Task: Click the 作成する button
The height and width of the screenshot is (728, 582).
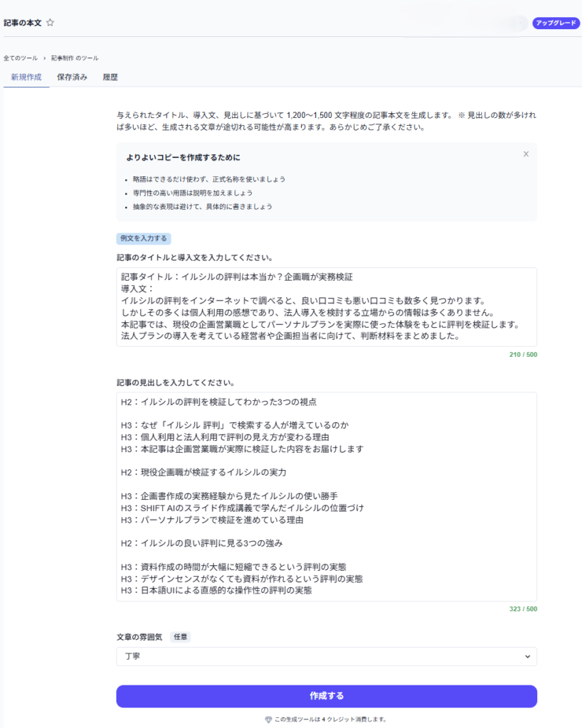Action: pos(327,696)
